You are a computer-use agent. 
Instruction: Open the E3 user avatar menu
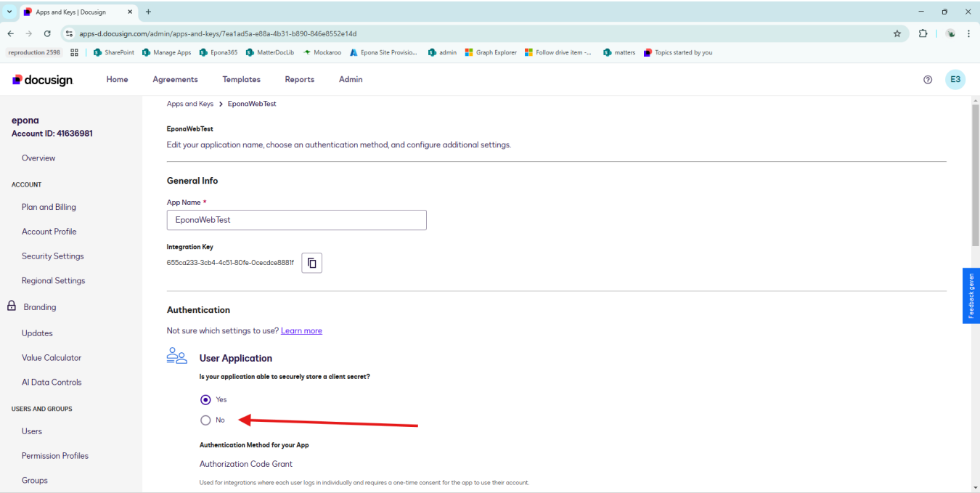(x=955, y=80)
